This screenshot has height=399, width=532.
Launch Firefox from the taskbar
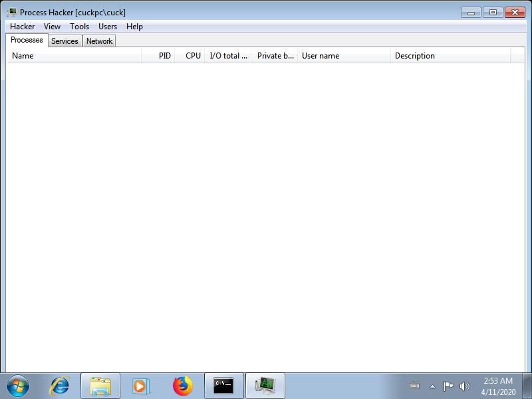tap(182, 386)
